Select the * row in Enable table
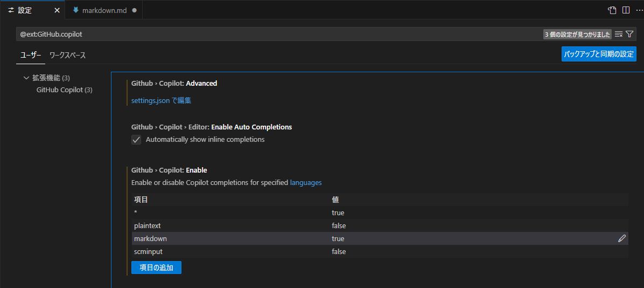 click(380, 213)
